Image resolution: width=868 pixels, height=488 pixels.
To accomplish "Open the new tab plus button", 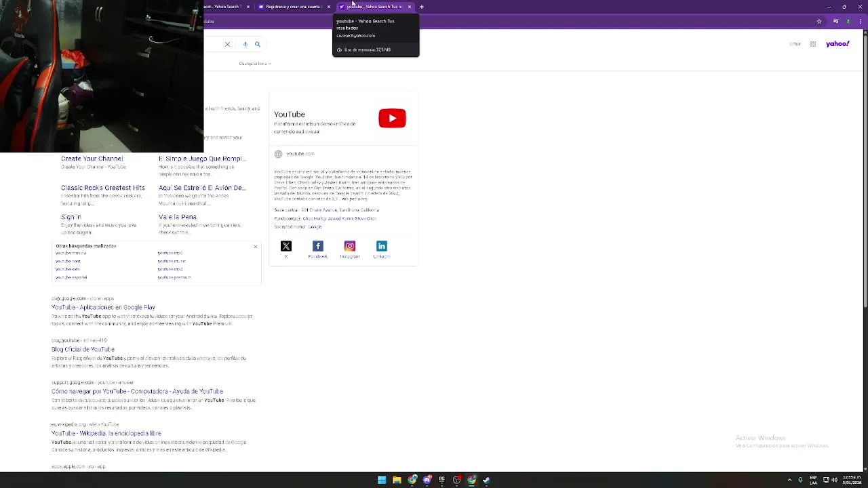I will tap(422, 7).
